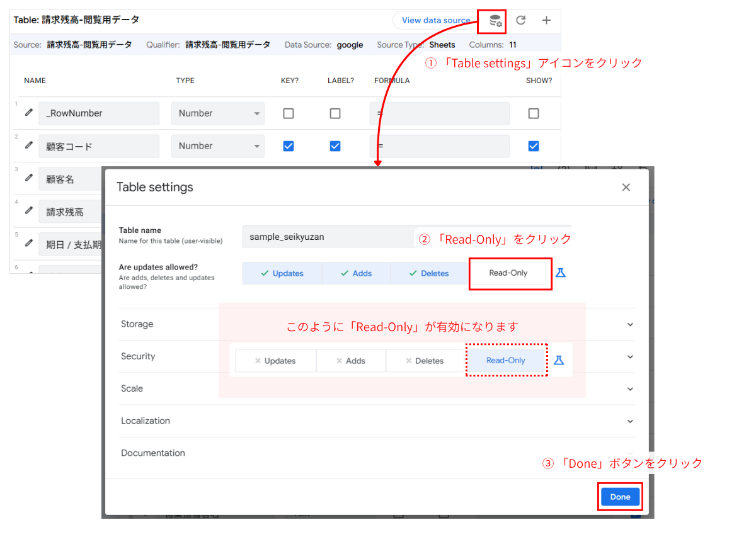This screenshot has height=554, width=756.
Task: Click the Done button to save settings
Action: coord(620,497)
